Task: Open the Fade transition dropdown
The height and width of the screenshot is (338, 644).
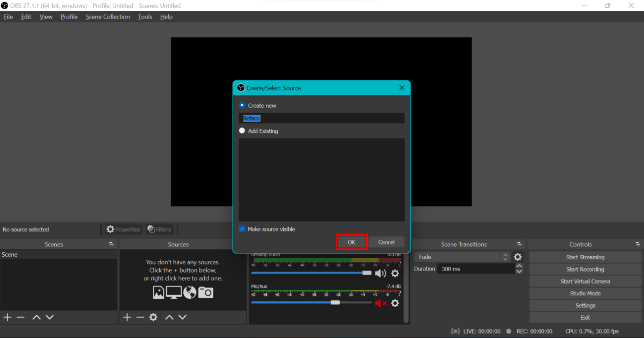Action: point(462,257)
